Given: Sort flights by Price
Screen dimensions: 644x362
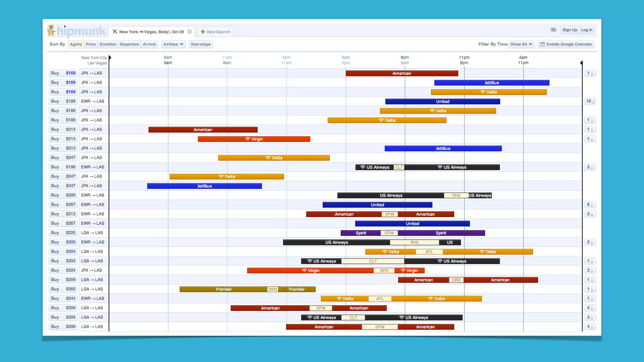Looking at the screenshot, I should (x=91, y=44).
